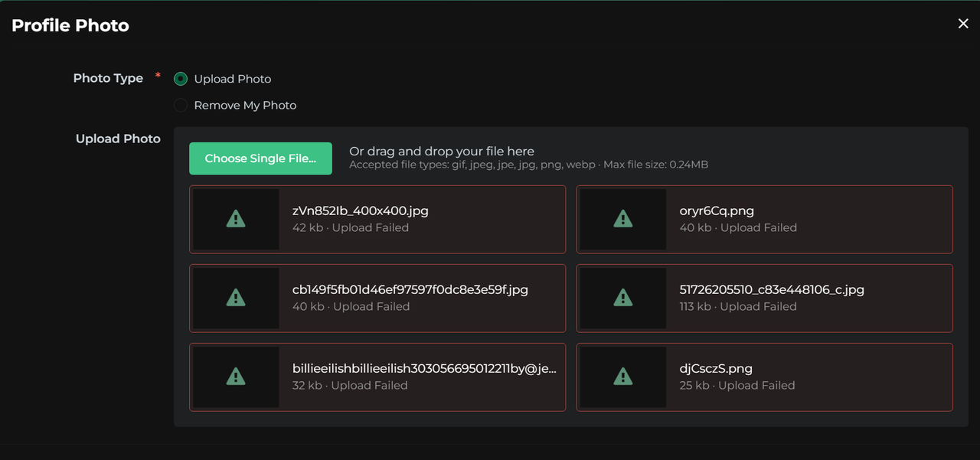
Task: Click warning icon beside zVn852Ib_400x400.jpg
Action: tap(236, 219)
